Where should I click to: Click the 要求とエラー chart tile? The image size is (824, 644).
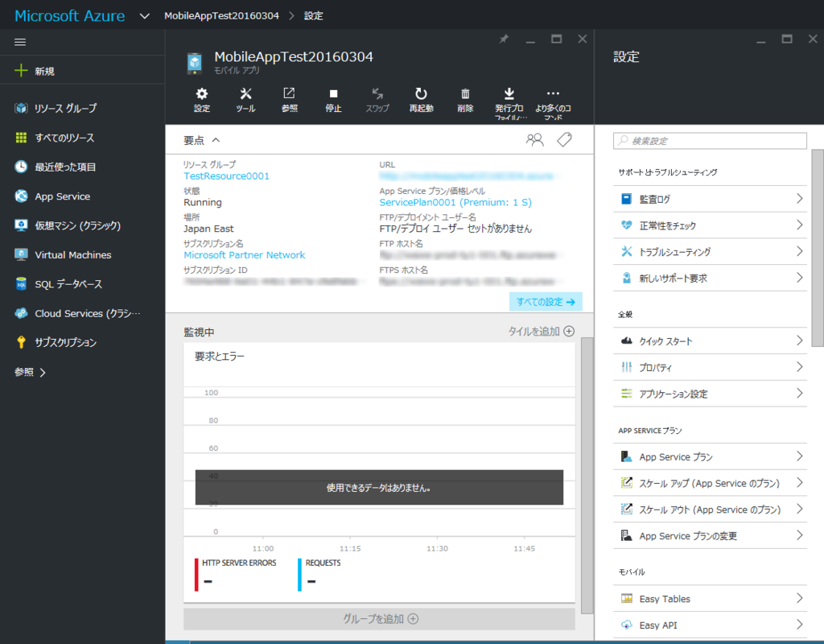pos(379,472)
